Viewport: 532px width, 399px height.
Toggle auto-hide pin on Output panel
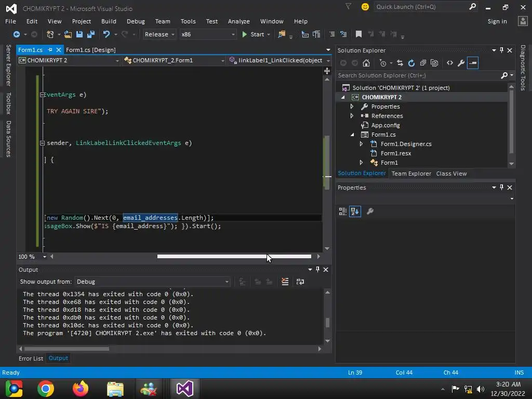pos(317,270)
